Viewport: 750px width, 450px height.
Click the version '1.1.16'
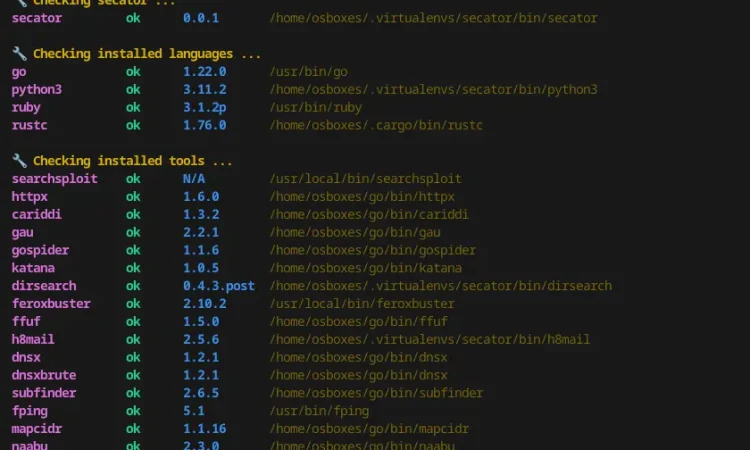point(205,428)
